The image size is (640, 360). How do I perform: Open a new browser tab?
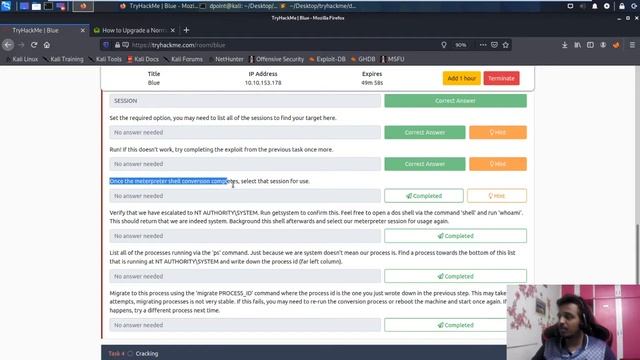point(186,30)
